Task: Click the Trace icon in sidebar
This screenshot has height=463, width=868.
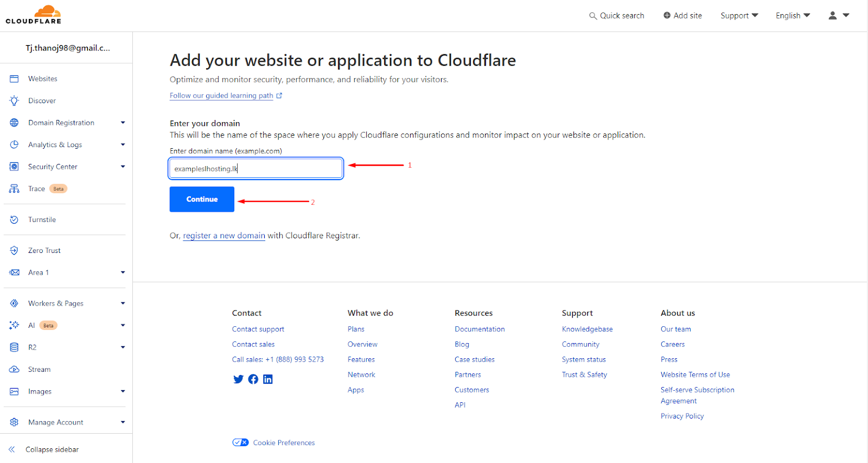Action: pos(14,189)
